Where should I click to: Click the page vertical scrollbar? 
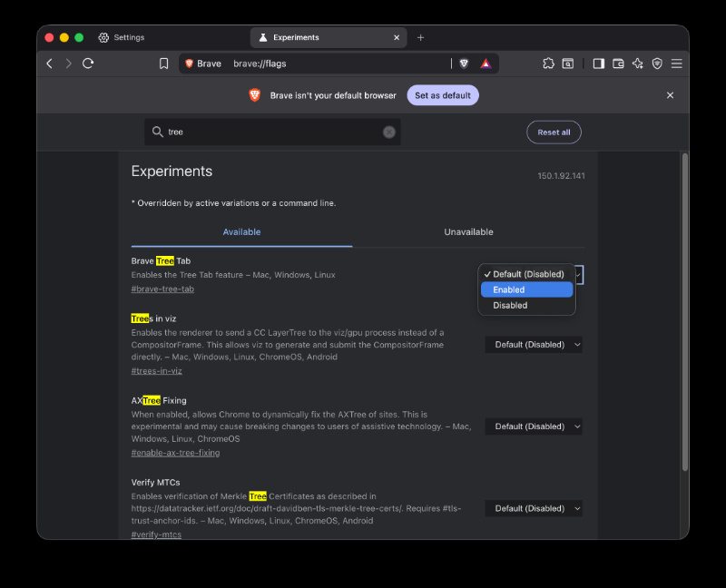685,312
